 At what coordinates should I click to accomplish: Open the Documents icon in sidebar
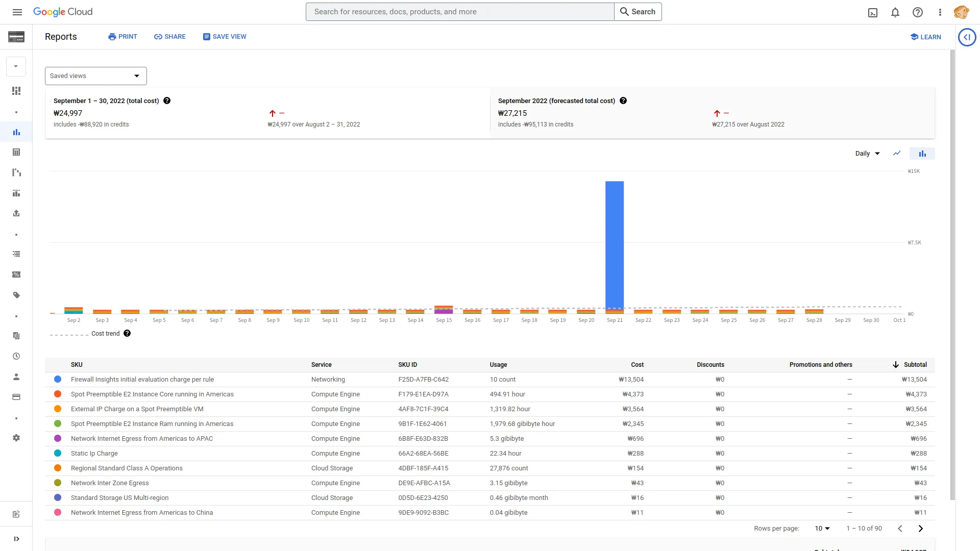click(16, 336)
